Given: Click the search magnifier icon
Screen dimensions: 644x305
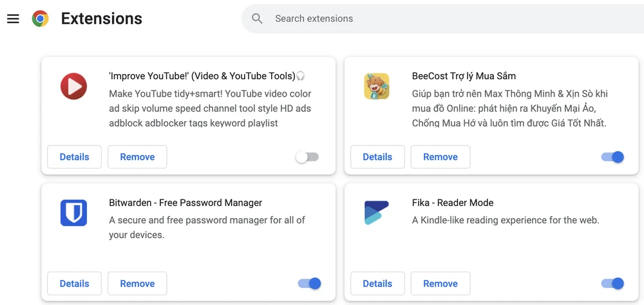Looking at the screenshot, I should pyautogui.click(x=258, y=19).
